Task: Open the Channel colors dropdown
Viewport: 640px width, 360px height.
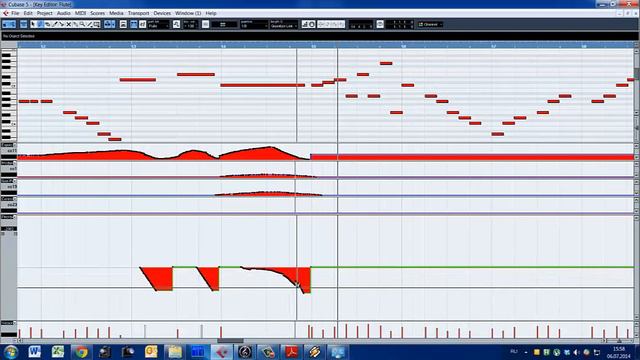Action: (430, 24)
